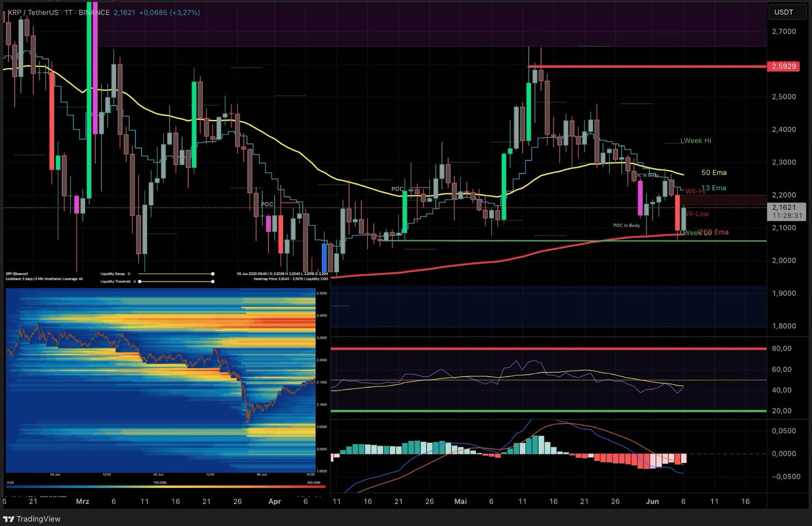Click the '13 Ema' label
Image resolution: width=812 pixels, height=526 pixels.
tap(714, 188)
